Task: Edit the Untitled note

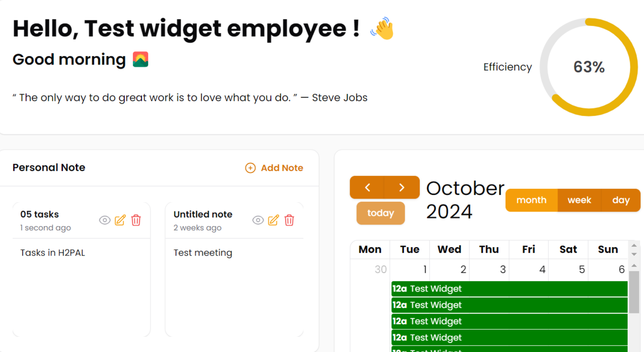Action: pos(274,220)
